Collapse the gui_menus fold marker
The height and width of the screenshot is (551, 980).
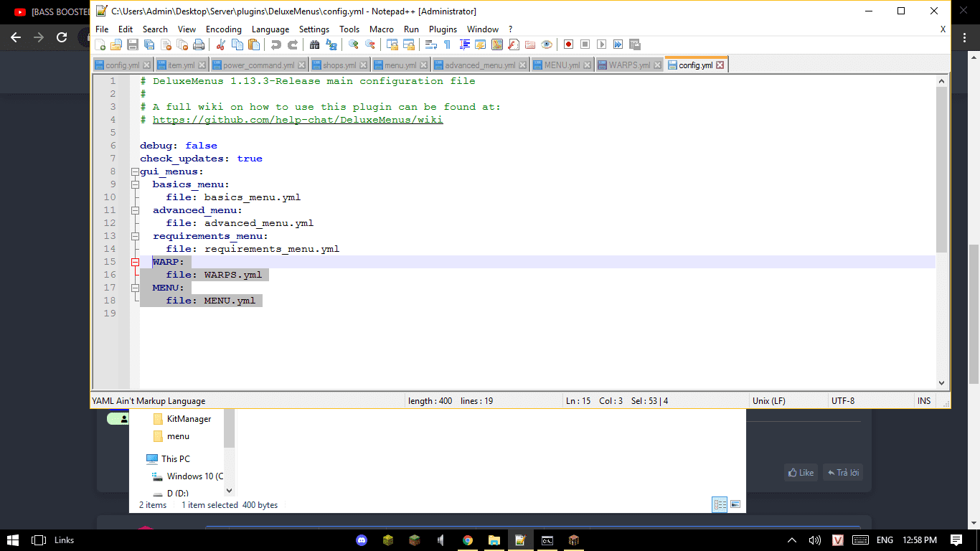[x=135, y=172]
